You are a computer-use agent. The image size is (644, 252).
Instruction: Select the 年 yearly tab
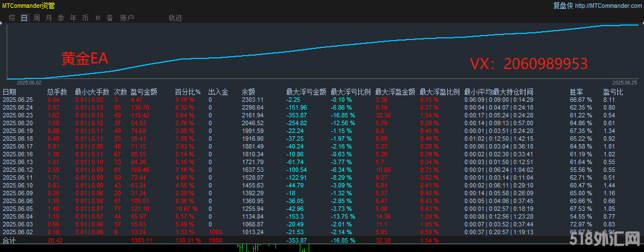point(73,18)
